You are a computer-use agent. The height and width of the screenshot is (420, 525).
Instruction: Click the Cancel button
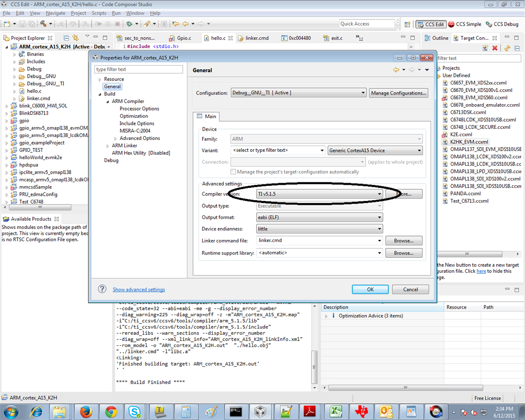tap(411, 289)
